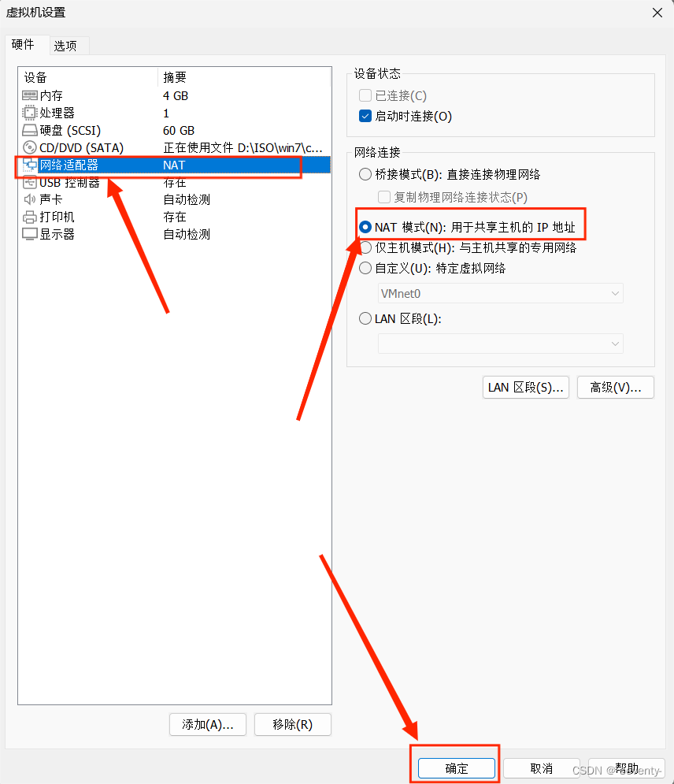Switch to the 选项 tab
Viewport: 674px width, 784px height.
tap(65, 46)
